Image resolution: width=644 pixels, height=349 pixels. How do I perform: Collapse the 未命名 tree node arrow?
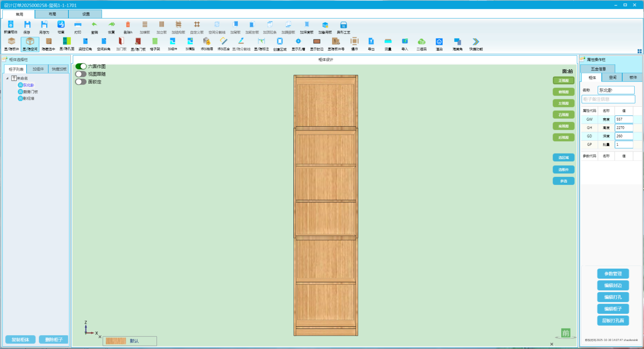click(x=7, y=78)
